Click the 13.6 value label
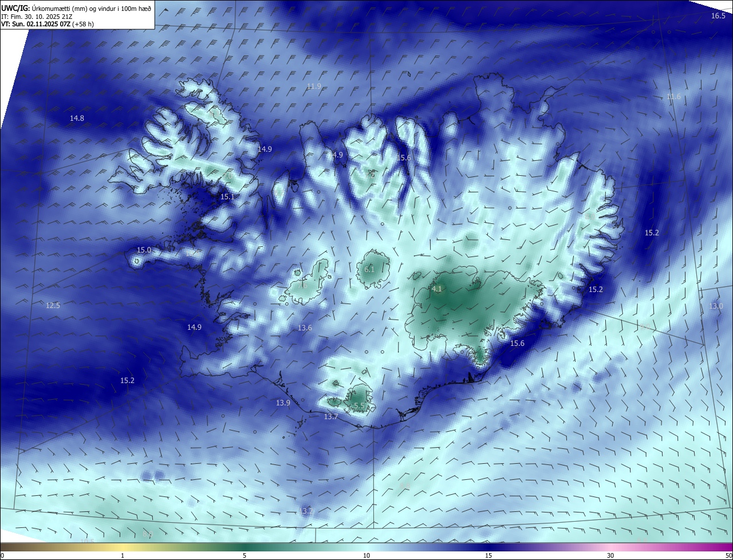 (305, 328)
